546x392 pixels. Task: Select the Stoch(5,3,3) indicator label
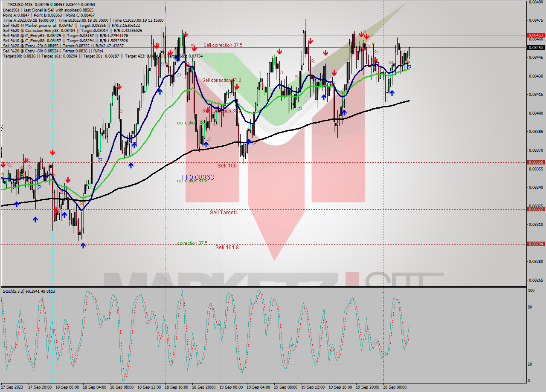coord(29,291)
